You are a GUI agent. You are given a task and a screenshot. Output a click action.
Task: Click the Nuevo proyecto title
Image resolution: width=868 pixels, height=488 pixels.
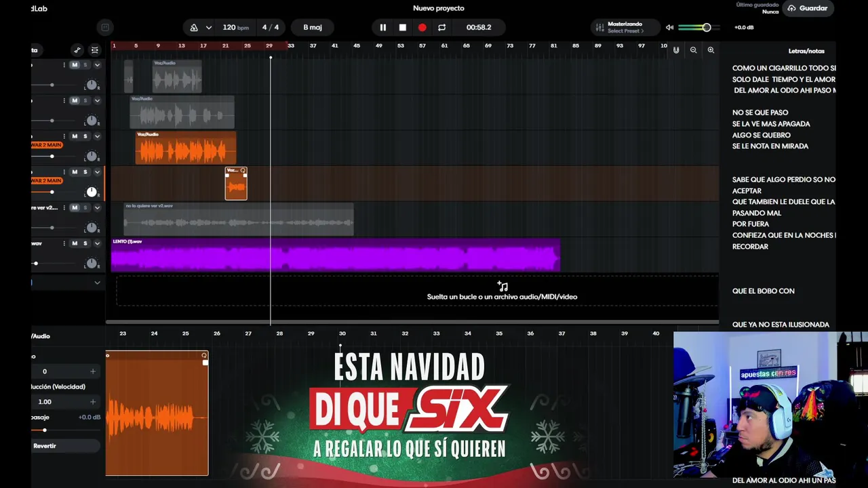439,8
